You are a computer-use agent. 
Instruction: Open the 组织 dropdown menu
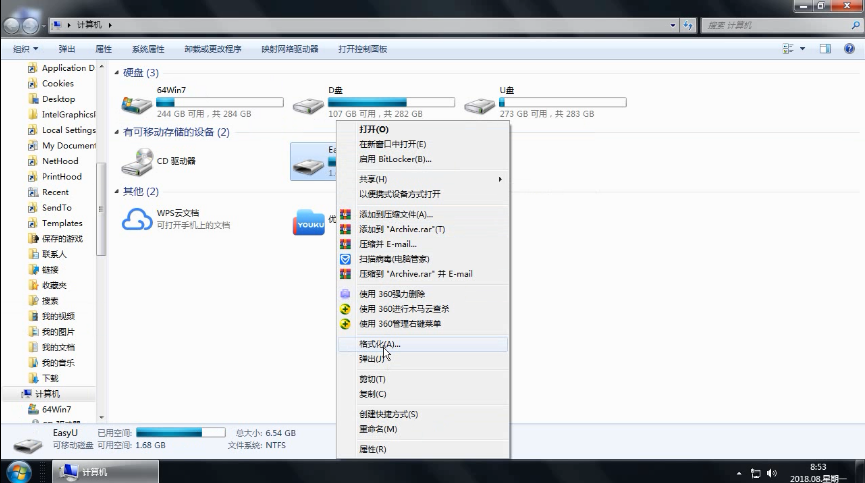click(25, 49)
